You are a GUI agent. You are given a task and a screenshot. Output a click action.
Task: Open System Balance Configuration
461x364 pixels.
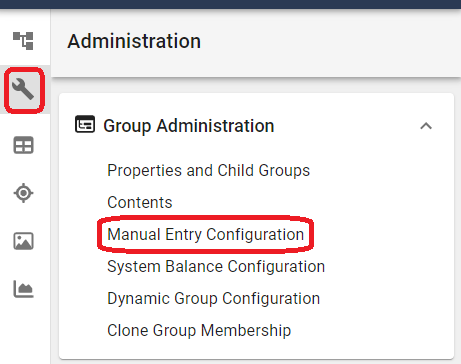click(x=216, y=266)
